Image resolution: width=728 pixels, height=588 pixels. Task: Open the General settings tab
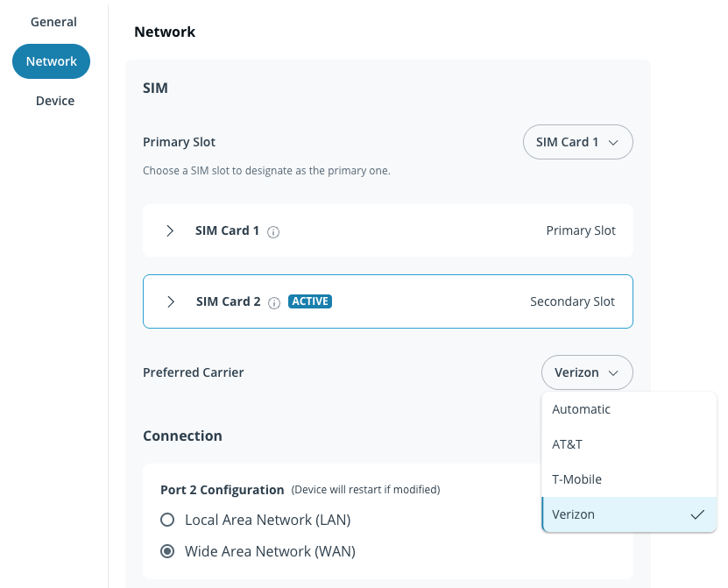point(53,22)
